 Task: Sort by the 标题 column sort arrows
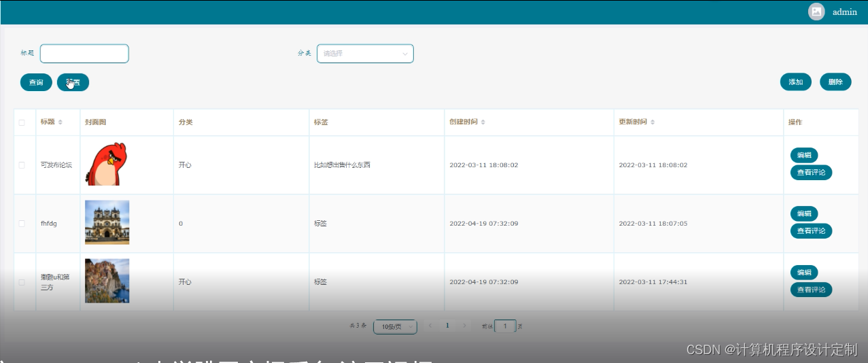click(x=60, y=122)
